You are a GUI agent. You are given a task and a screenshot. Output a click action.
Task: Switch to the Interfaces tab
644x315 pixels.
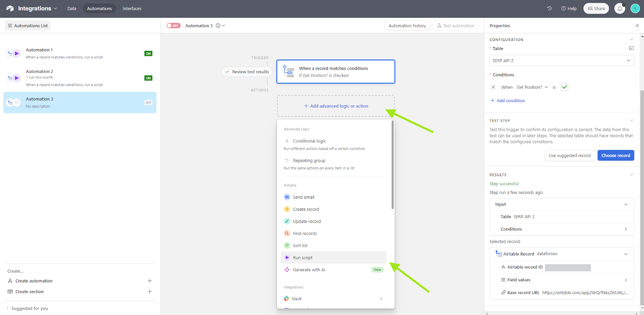132,8
